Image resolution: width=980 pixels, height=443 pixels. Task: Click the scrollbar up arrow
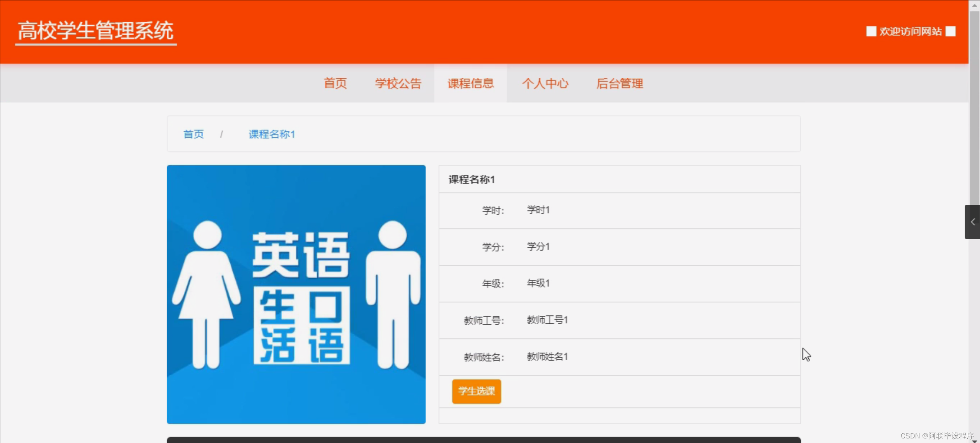pos(975,5)
